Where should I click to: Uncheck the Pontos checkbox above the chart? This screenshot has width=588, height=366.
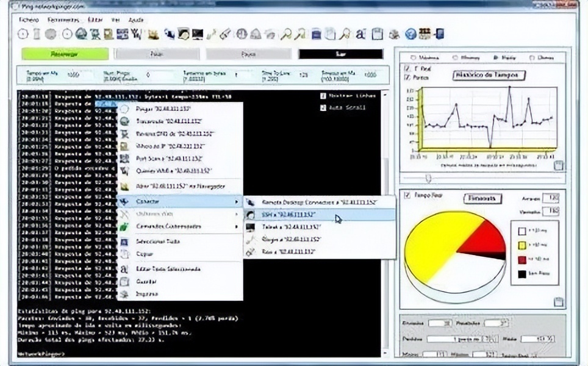pyautogui.click(x=407, y=77)
